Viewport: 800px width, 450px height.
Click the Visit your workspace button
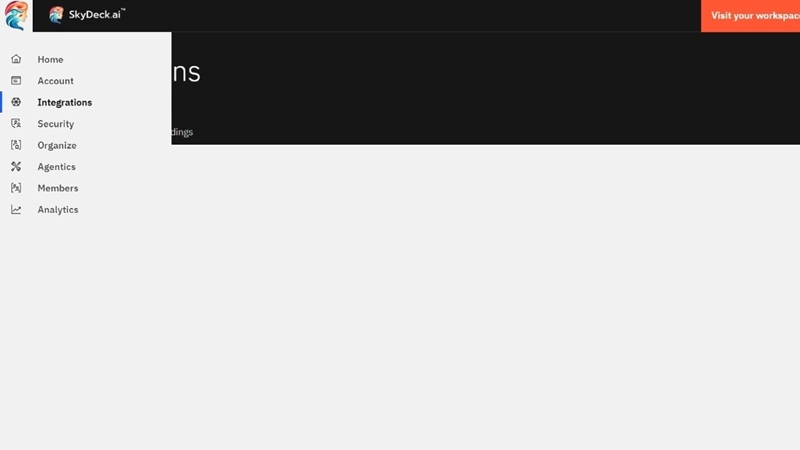pyautogui.click(x=751, y=16)
